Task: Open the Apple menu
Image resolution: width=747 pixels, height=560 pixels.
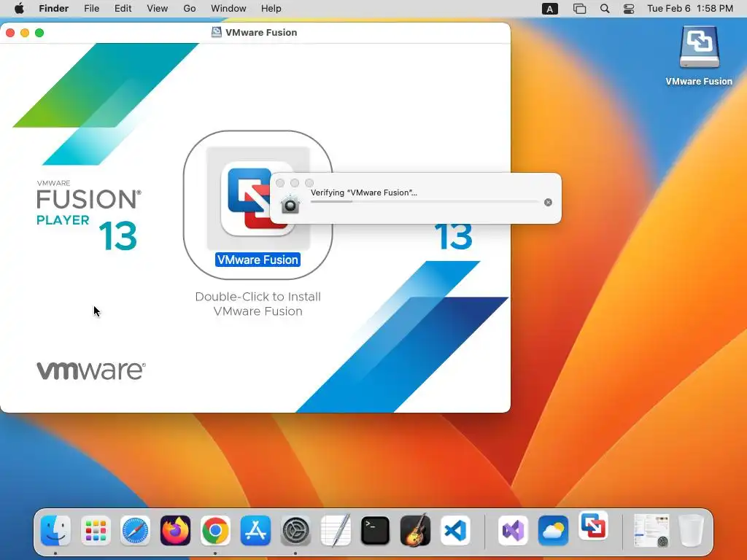Action: pos(19,9)
